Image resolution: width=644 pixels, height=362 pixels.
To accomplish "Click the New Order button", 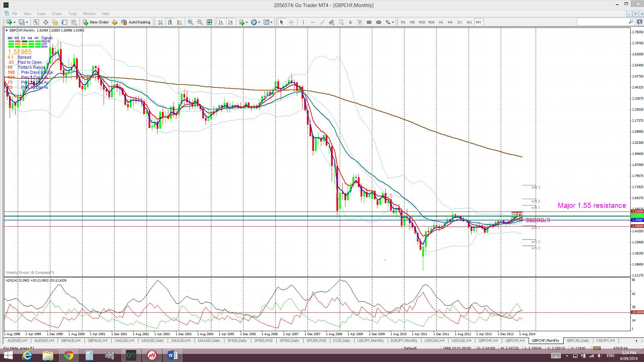I will pyautogui.click(x=96, y=22).
